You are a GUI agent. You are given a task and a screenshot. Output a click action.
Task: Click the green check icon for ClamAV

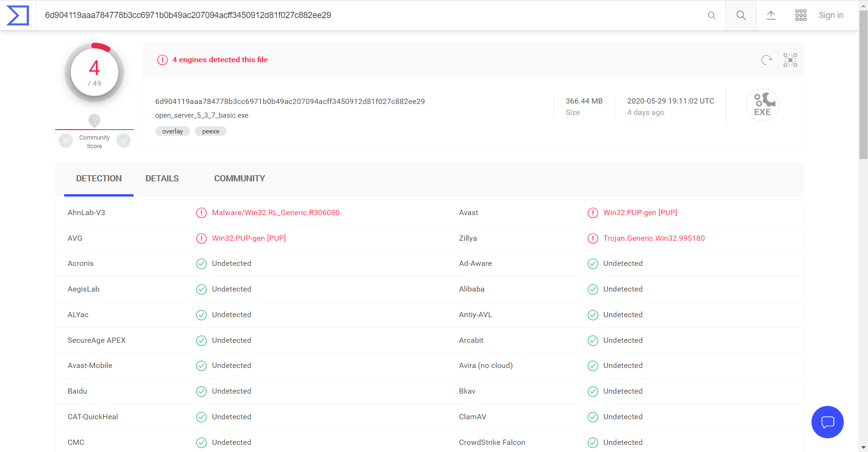593,417
